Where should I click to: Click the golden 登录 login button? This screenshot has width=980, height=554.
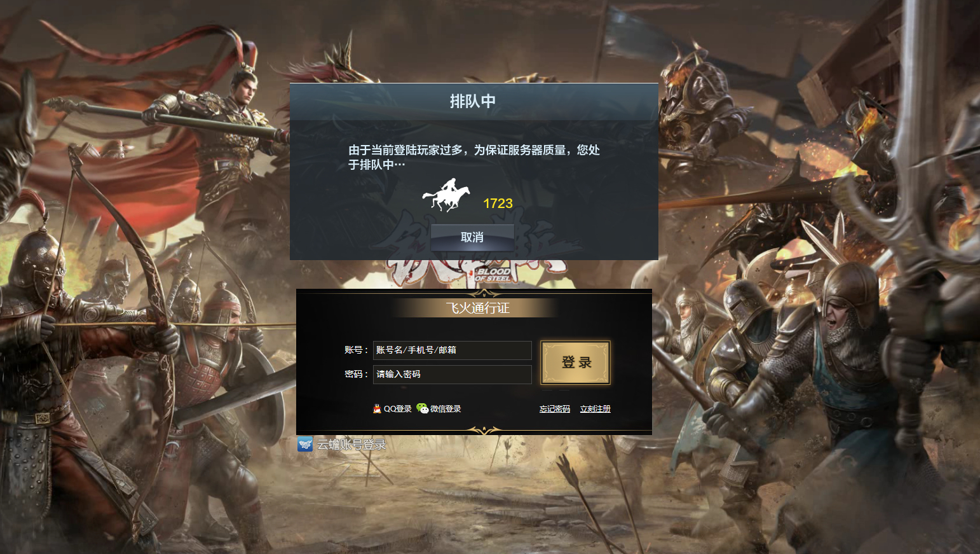(x=576, y=363)
